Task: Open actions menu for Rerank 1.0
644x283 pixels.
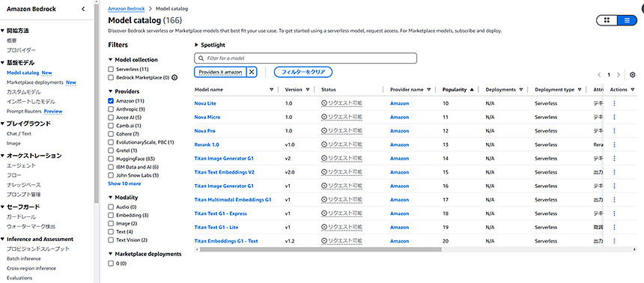Action: (x=615, y=144)
